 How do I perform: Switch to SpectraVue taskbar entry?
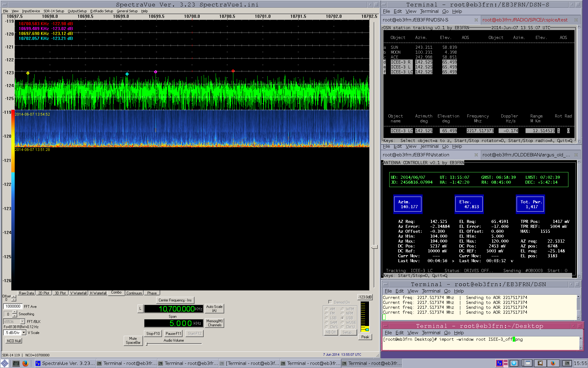coord(65,363)
